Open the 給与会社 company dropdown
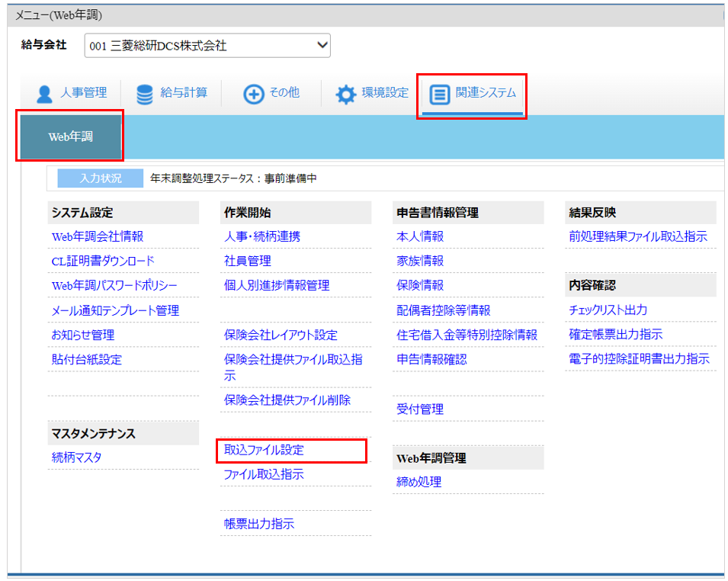 coord(207,46)
